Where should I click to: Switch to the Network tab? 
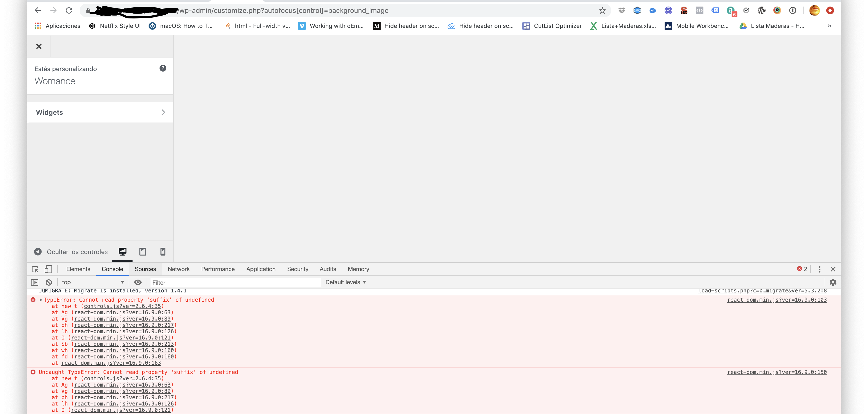pos(179,269)
